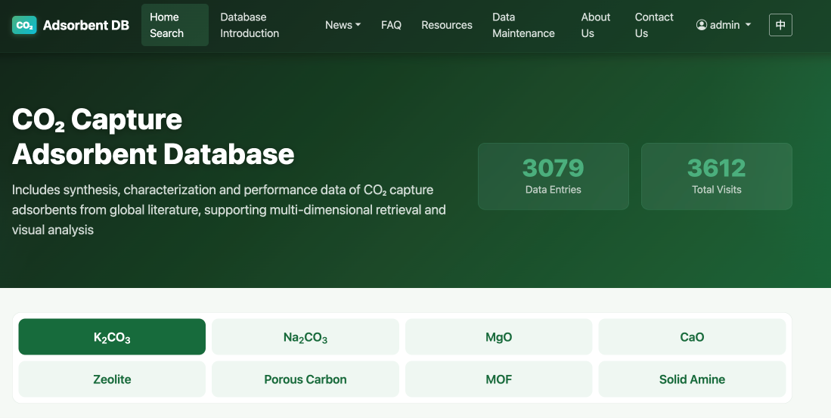Click the description text starting 'Includes synthesis'
The image size is (831, 418).
(229, 210)
